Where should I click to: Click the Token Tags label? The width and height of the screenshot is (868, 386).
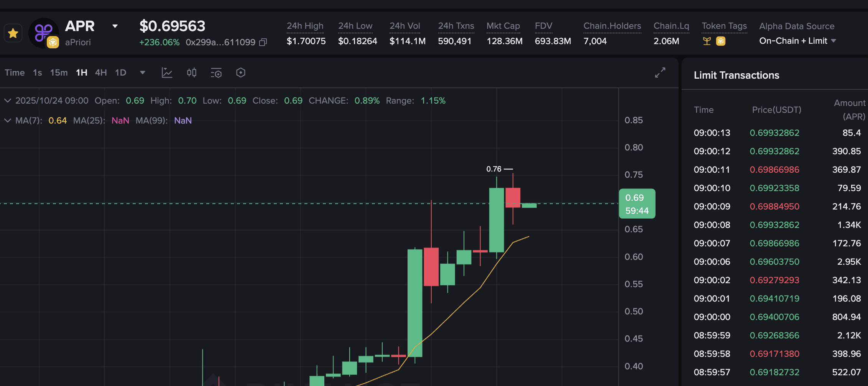pos(724,26)
